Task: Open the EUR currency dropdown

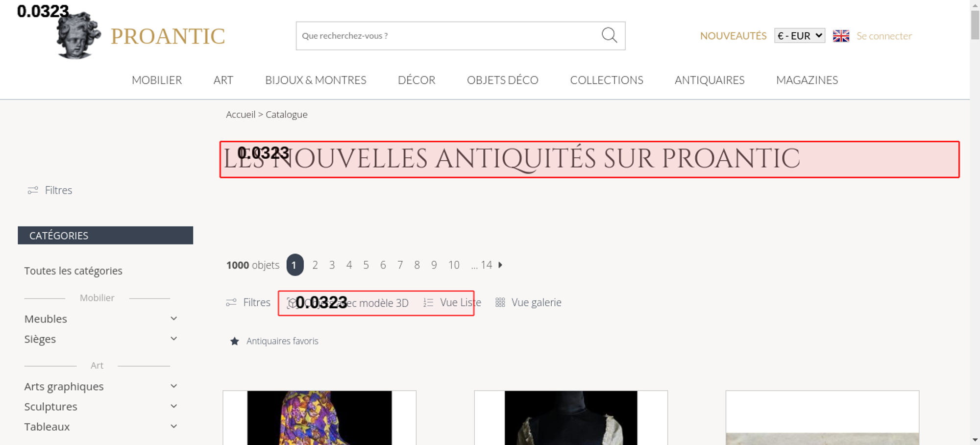Action: (799, 36)
